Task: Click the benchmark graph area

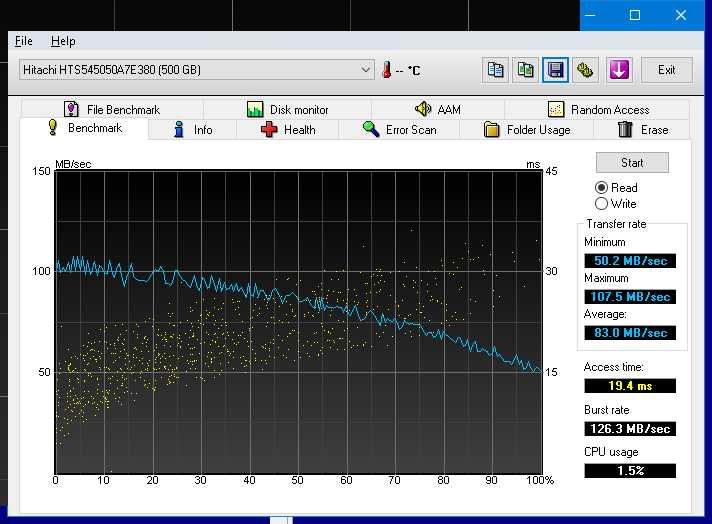Action: pyautogui.click(x=298, y=322)
